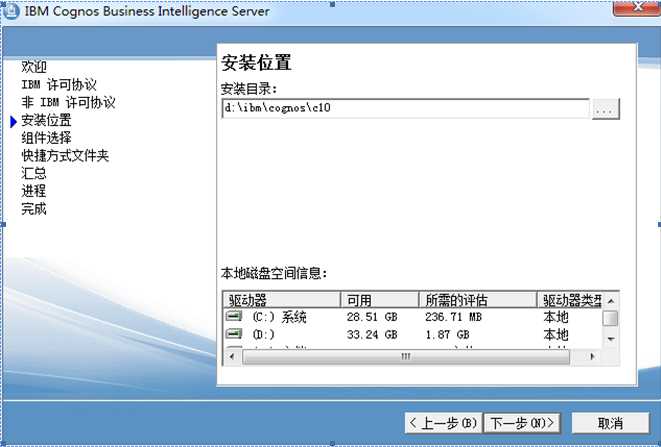This screenshot has width=661, height=447.
Task: Click the horizontal scrollbar thumb
Action: [x=406, y=357]
